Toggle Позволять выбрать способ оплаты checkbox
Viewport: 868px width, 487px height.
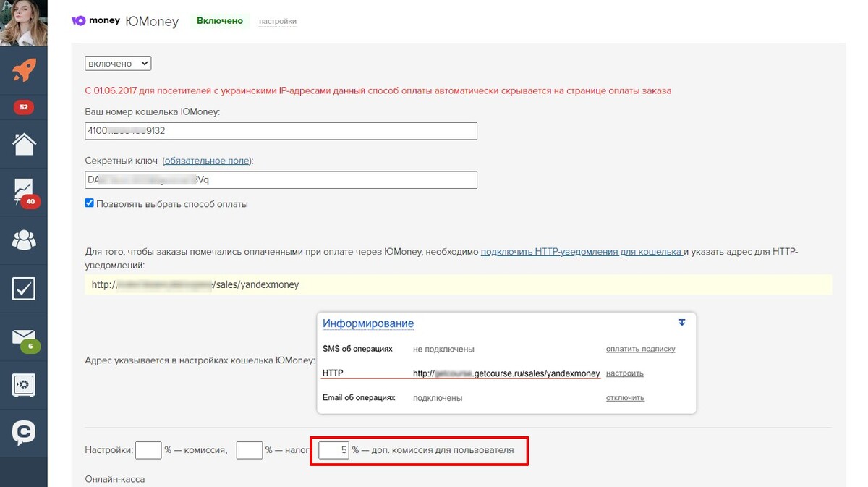tap(90, 203)
